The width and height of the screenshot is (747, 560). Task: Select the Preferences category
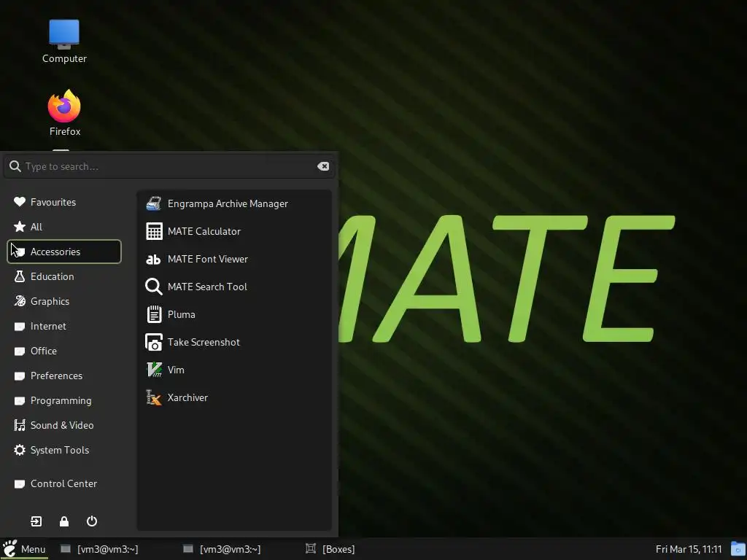64,376
